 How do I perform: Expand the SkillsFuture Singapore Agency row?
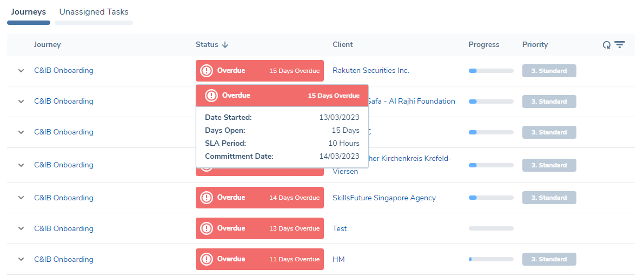click(21, 198)
